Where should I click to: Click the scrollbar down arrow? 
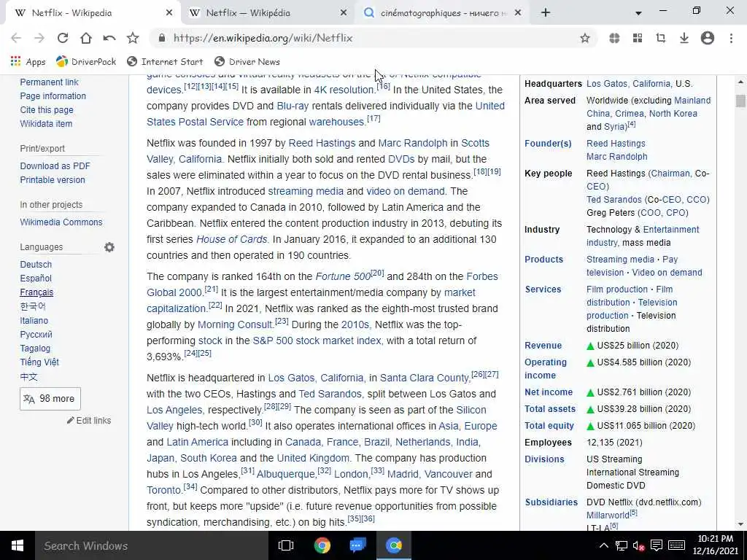click(x=740, y=524)
